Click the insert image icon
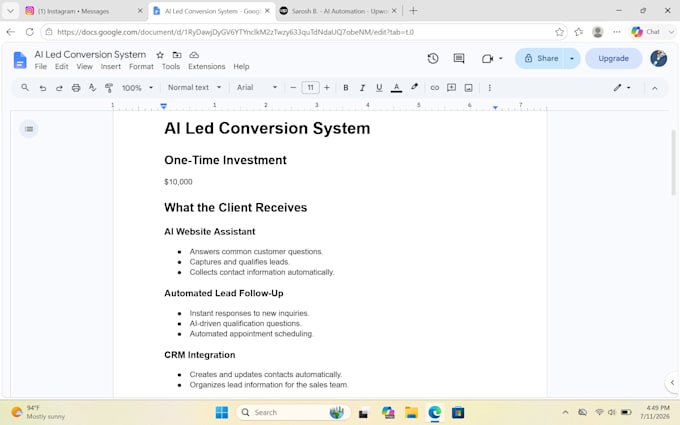Viewport: 680px width, 425px height. pos(468,88)
